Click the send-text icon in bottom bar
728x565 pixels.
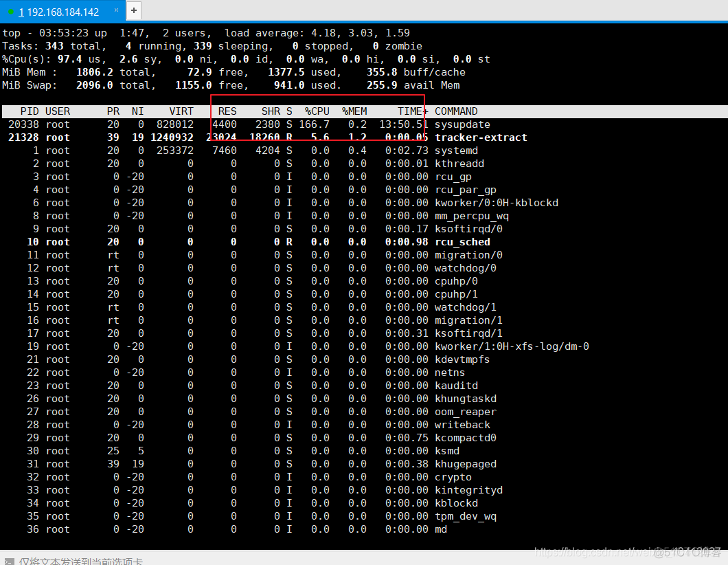point(9,561)
